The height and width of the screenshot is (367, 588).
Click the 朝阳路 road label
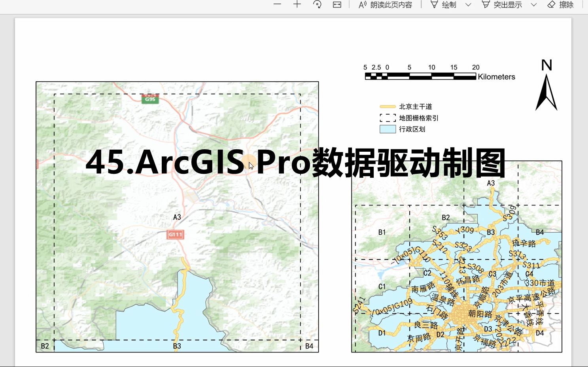[x=480, y=314]
